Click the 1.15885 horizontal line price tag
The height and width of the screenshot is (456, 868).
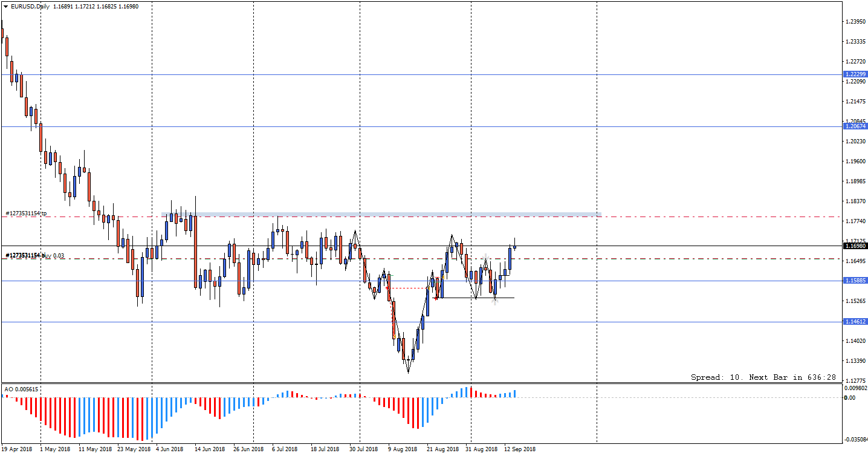pos(855,281)
